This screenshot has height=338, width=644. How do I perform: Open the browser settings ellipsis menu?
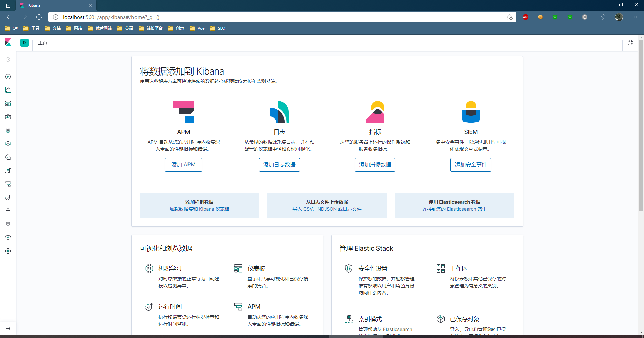click(634, 17)
